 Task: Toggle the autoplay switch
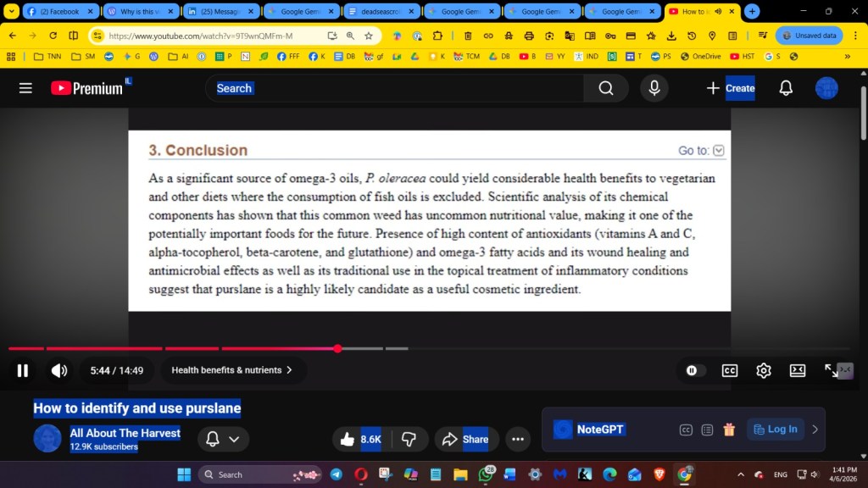(694, 370)
